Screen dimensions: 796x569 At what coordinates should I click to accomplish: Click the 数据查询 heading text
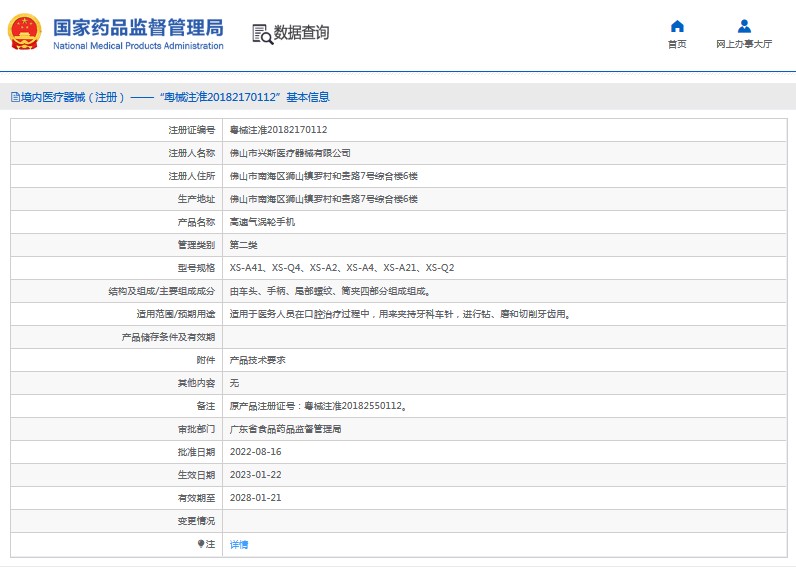click(301, 33)
